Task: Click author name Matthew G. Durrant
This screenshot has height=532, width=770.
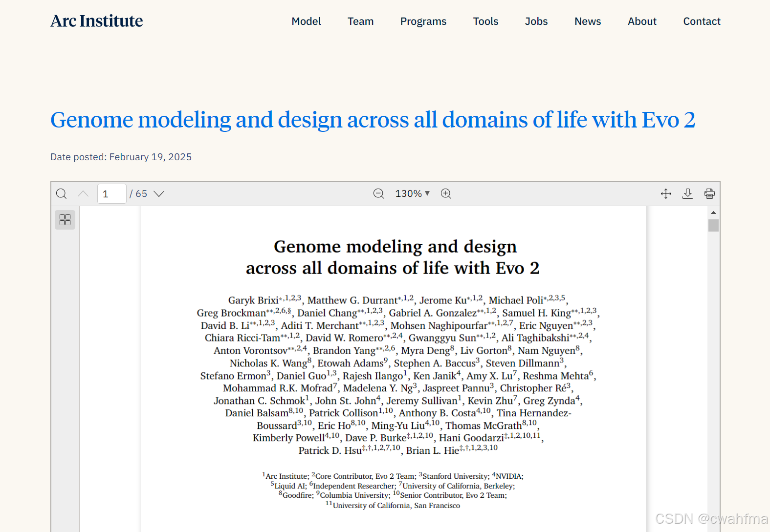Action: point(352,300)
